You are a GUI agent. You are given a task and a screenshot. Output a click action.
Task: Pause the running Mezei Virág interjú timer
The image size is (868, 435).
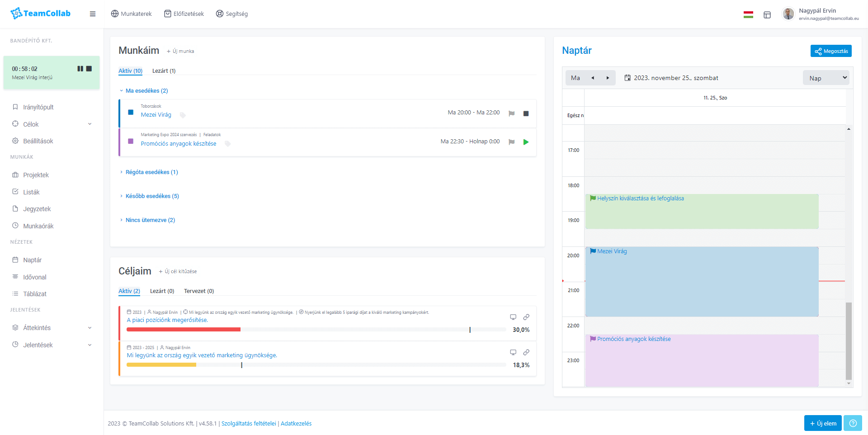pyautogui.click(x=80, y=69)
